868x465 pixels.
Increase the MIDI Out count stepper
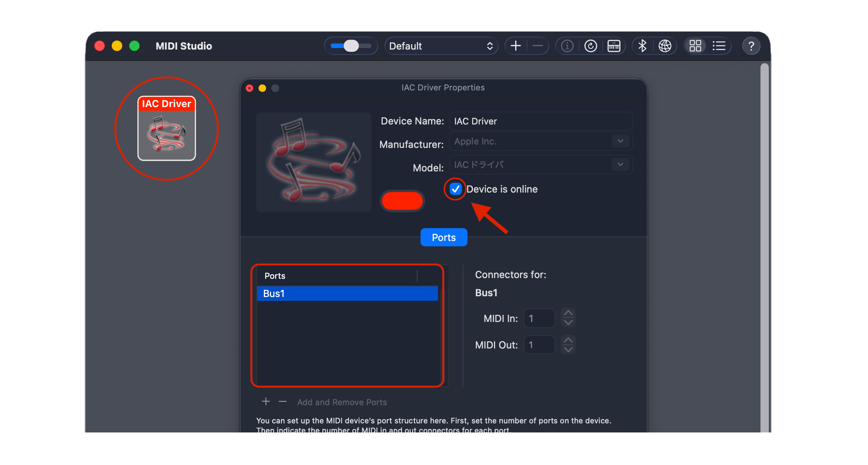pos(568,340)
